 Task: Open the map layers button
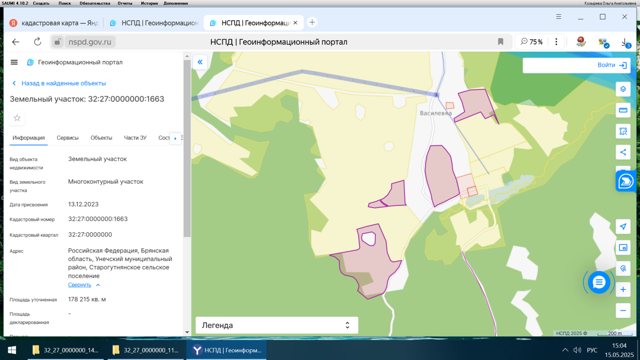[623, 89]
